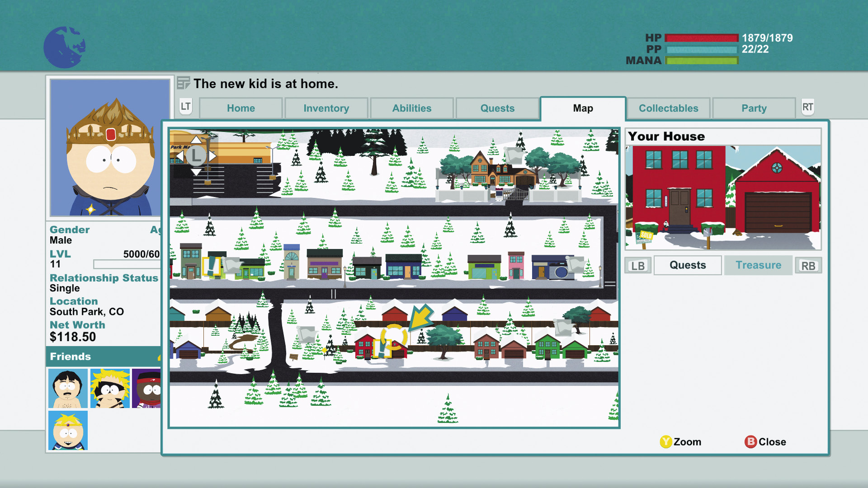Viewport: 868px width, 488px height.
Task: Show Quests for Your House
Action: point(688,265)
